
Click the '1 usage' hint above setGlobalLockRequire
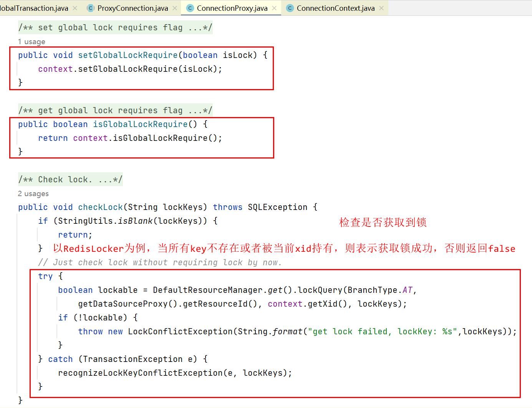coord(31,42)
